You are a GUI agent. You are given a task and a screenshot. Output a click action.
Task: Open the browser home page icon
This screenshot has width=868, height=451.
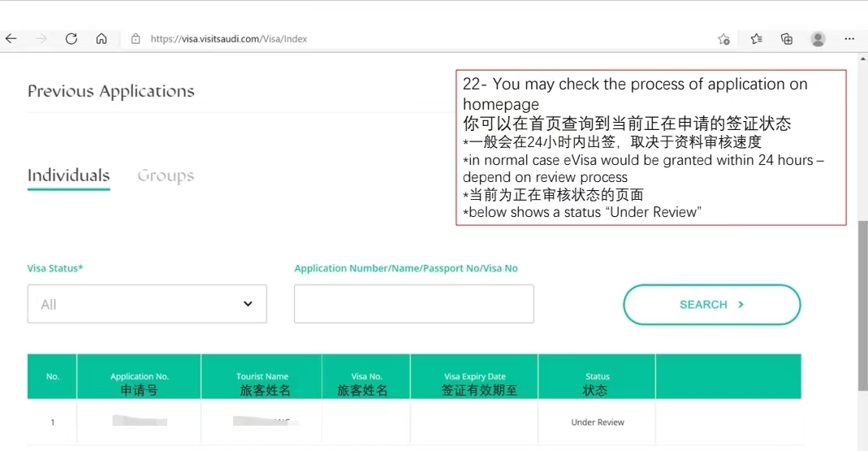[x=101, y=39]
